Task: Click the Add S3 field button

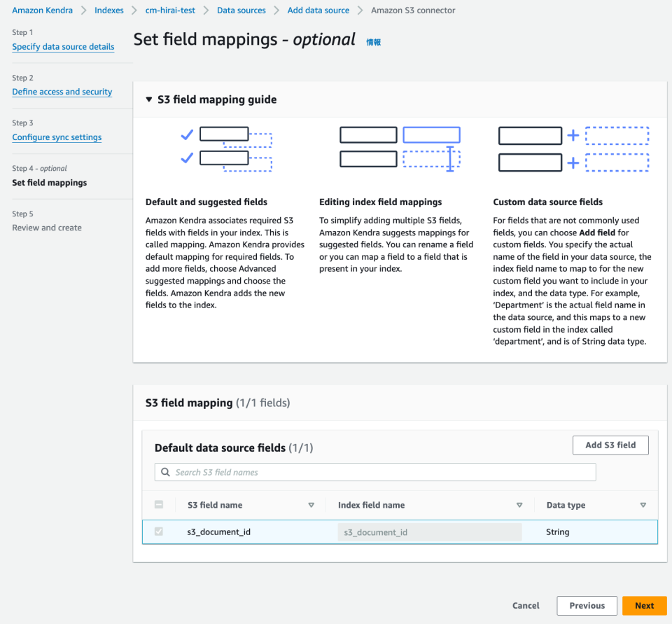Action: pyautogui.click(x=610, y=445)
